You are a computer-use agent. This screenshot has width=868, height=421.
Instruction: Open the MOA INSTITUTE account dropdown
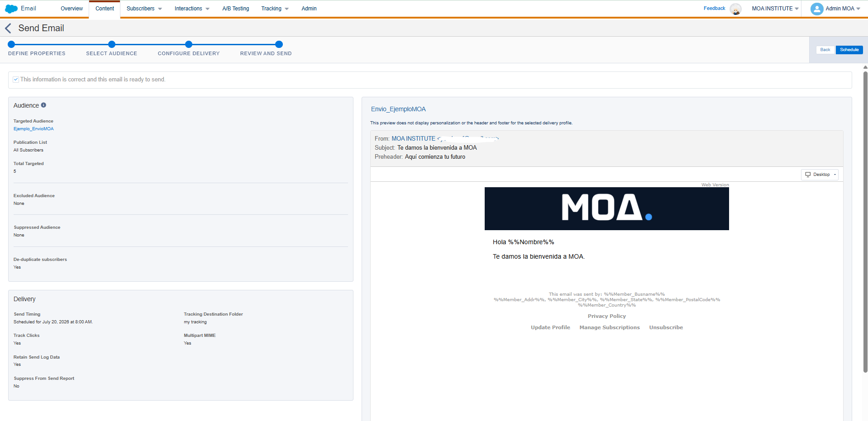pyautogui.click(x=775, y=9)
